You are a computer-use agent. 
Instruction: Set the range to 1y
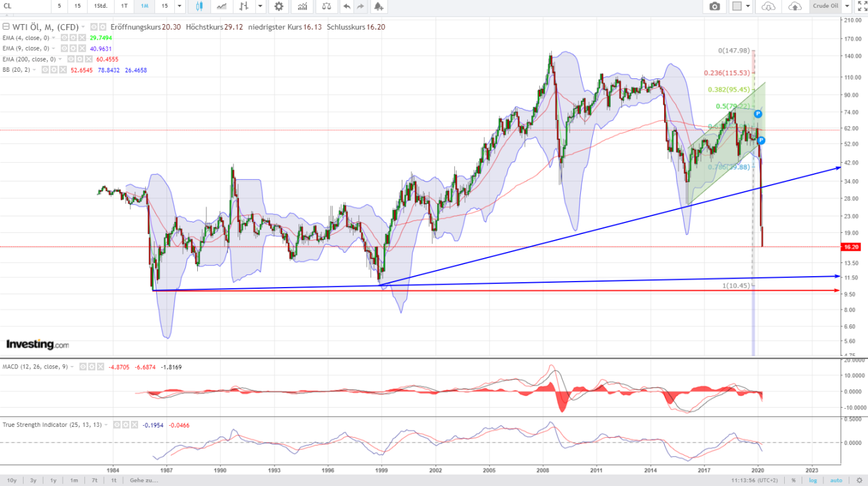click(54, 481)
